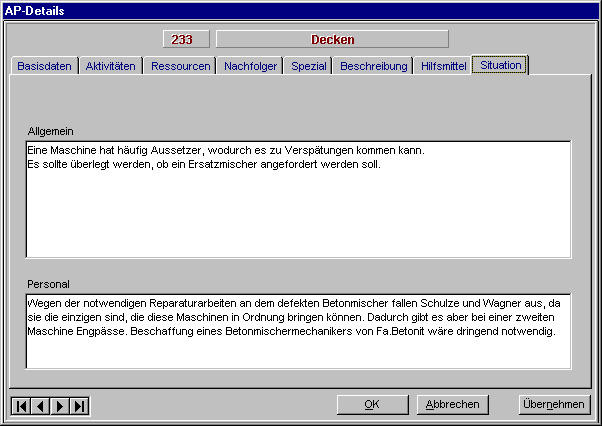Open the Aktivitäten tab
The image size is (602, 426).
[111, 66]
